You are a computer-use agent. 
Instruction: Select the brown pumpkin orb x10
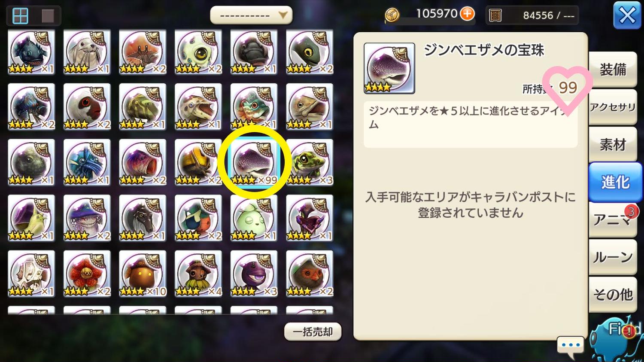pos(143,274)
